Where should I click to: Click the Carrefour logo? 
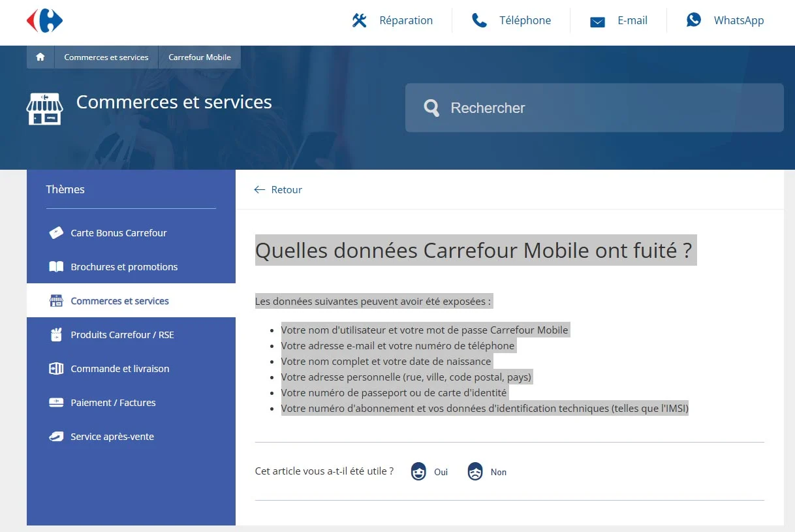point(44,21)
